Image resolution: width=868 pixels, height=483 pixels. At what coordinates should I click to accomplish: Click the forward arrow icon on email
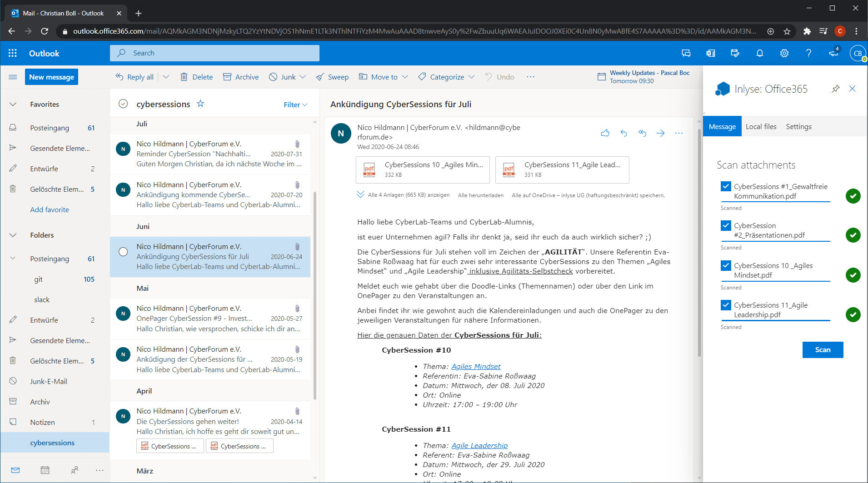pyautogui.click(x=660, y=133)
